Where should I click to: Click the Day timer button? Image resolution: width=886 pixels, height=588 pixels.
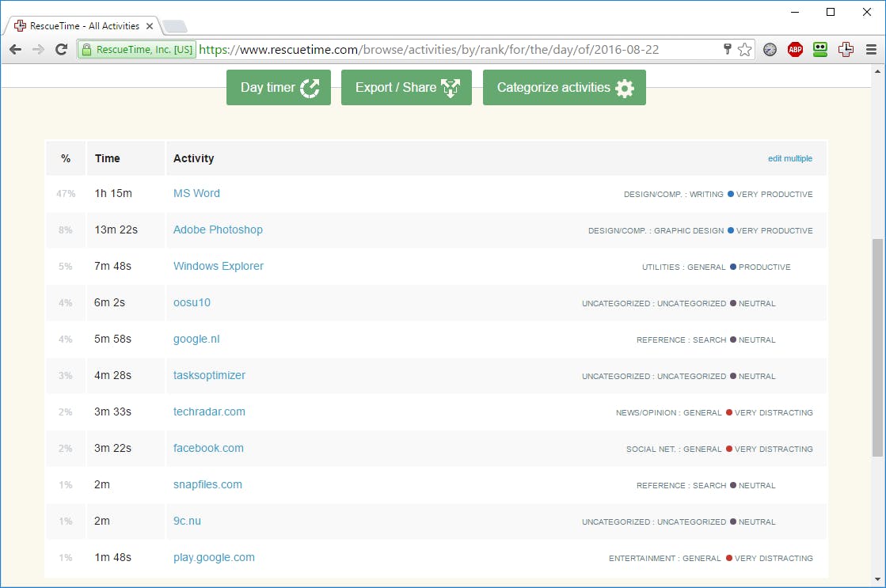[x=279, y=88]
